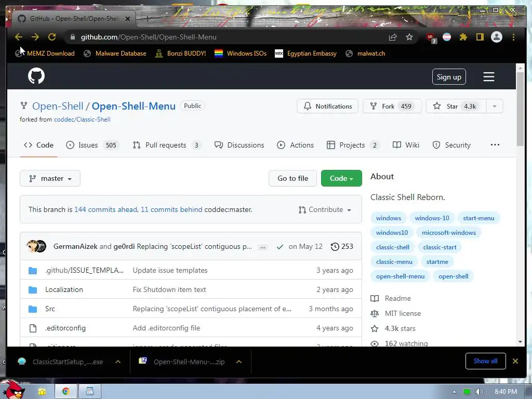Expand the commit message ellipsis
Image resolution: width=532 pixels, height=399 pixels.
click(262, 247)
